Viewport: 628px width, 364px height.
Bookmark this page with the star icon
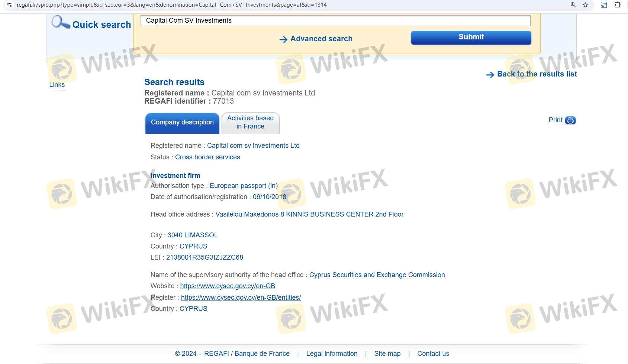pos(585,5)
